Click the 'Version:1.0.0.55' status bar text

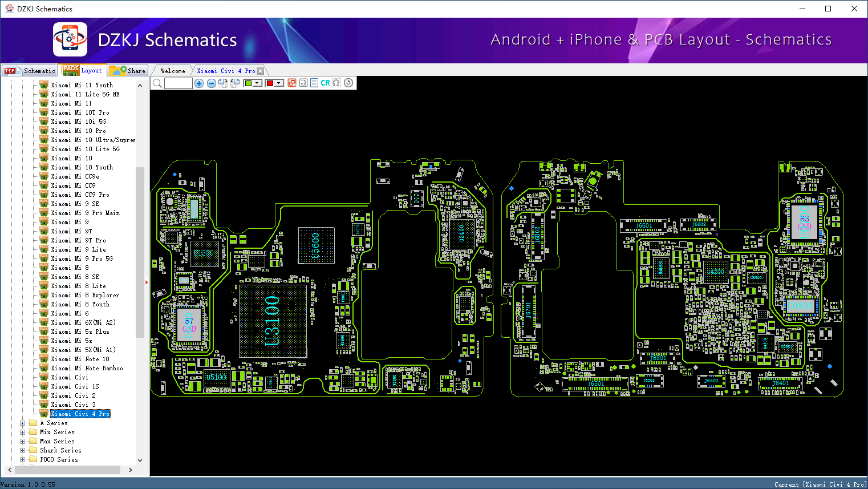[x=28, y=484]
